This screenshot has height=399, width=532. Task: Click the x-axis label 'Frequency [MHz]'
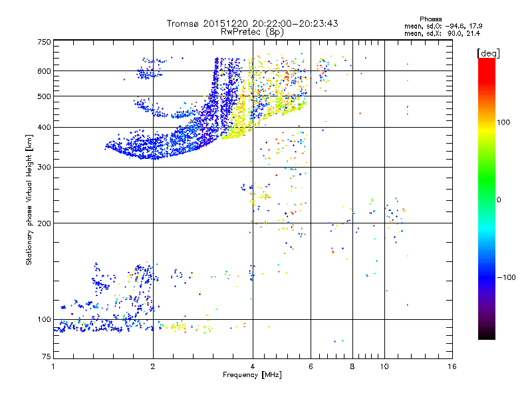click(x=252, y=375)
